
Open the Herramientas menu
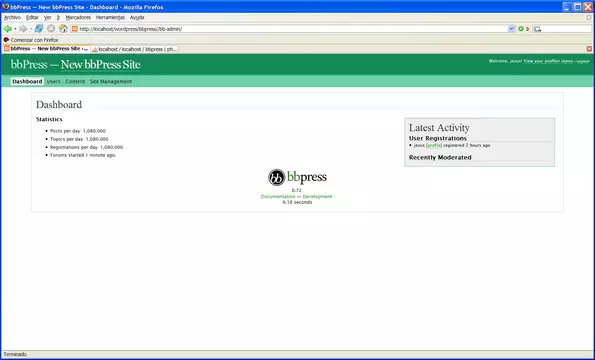[110, 17]
